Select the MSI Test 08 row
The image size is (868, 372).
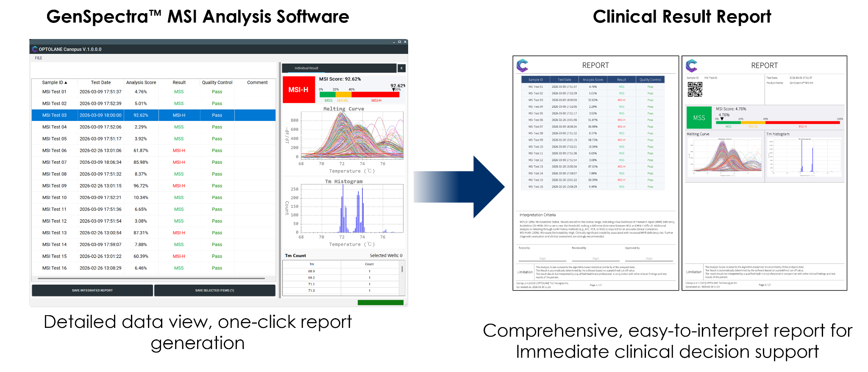154,174
